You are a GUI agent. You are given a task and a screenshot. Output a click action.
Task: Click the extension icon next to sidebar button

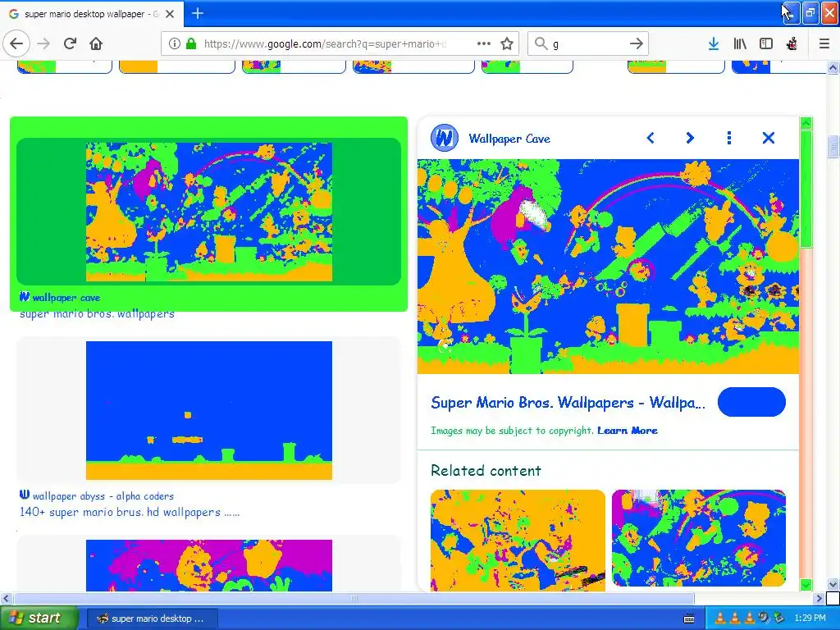coord(792,43)
